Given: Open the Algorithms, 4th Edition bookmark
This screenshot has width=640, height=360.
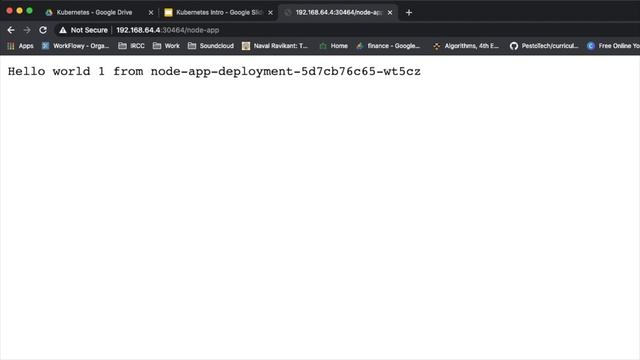Looking at the screenshot, I should point(466,46).
